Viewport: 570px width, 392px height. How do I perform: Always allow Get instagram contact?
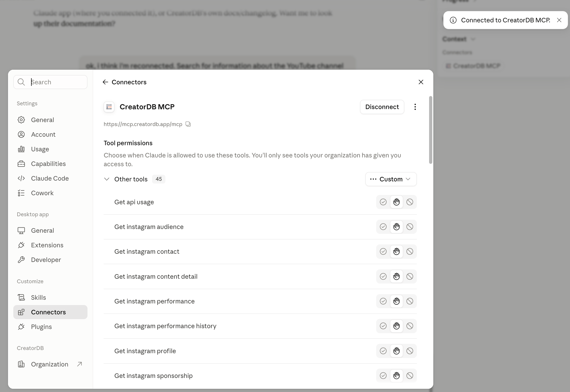[383, 252]
